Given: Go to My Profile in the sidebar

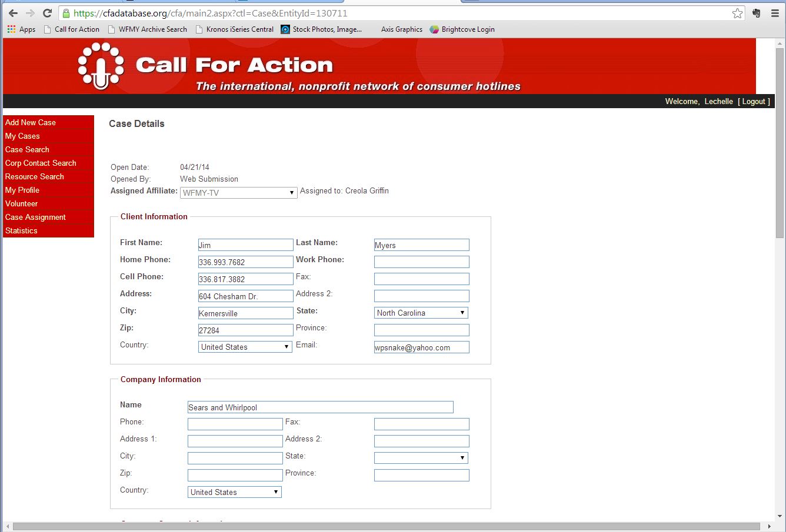Looking at the screenshot, I should pos(48,190).
